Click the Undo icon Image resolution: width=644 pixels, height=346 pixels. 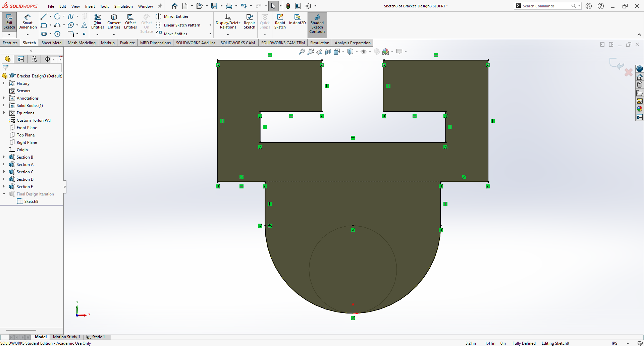[x=244, y=6]
